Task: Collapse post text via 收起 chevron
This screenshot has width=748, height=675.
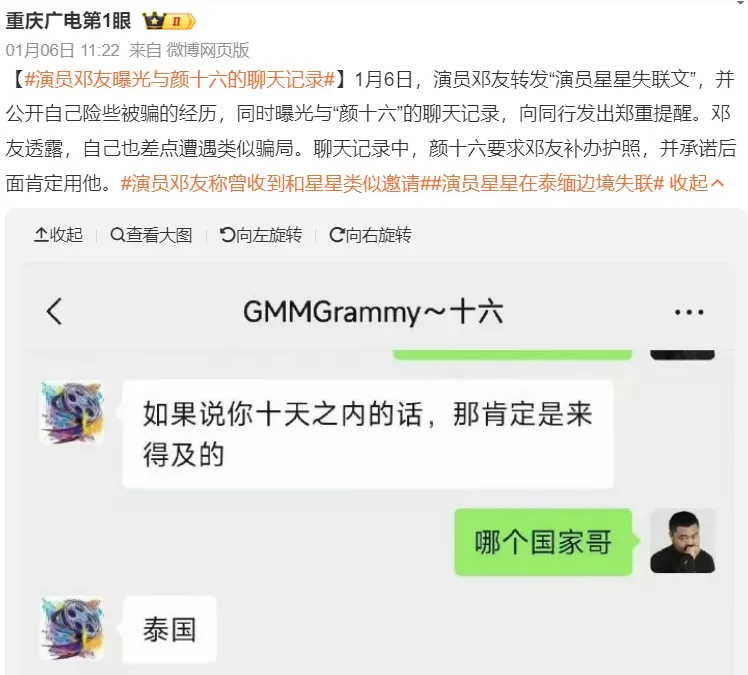Action: [x=697, y=183]
